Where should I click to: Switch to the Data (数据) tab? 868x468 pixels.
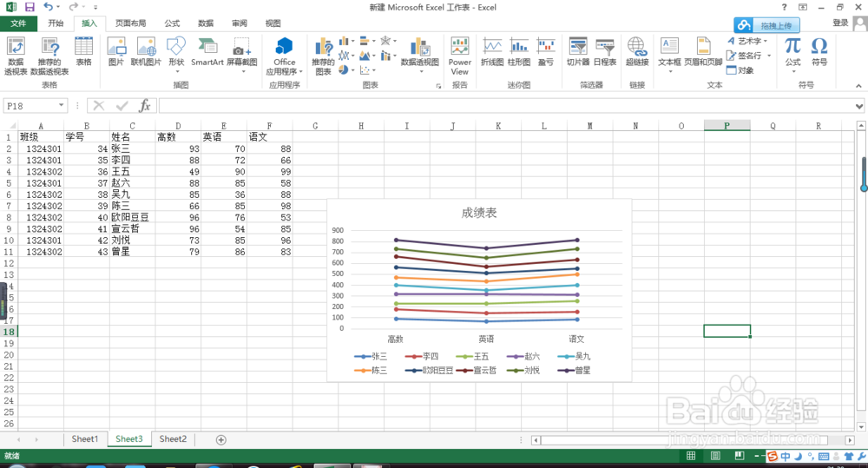tap(206, 23)
